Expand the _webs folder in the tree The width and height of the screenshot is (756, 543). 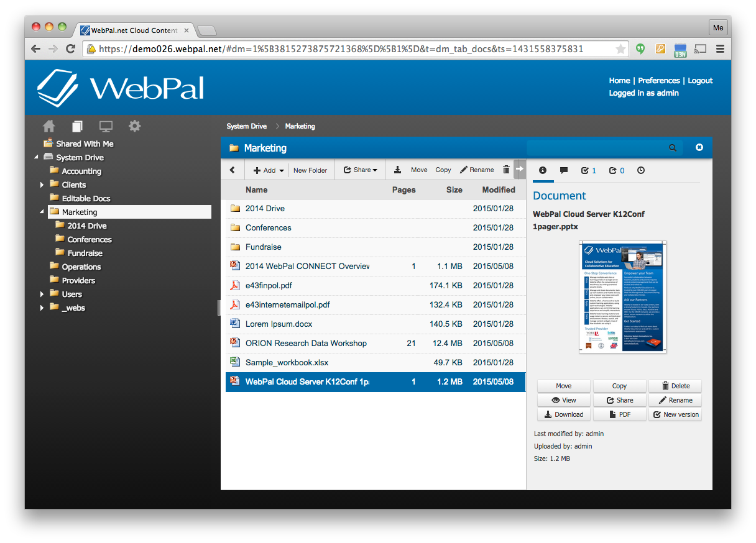[42, 308]
